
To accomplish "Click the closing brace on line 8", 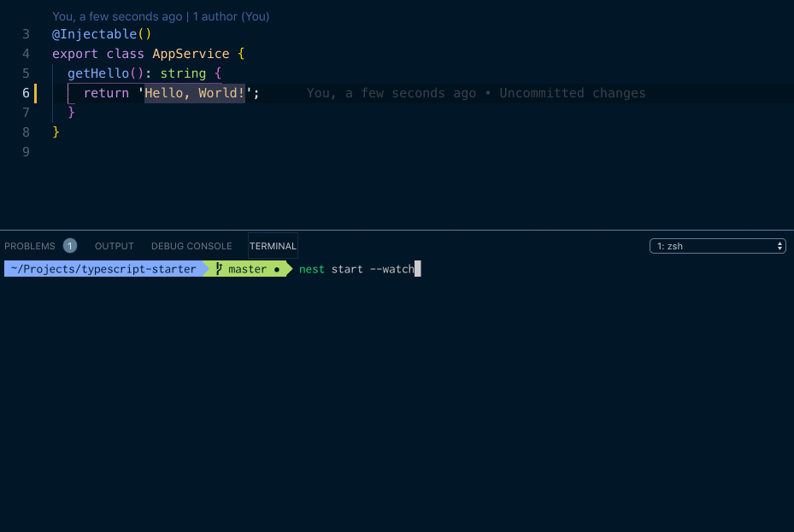I will tap(56, 132).
